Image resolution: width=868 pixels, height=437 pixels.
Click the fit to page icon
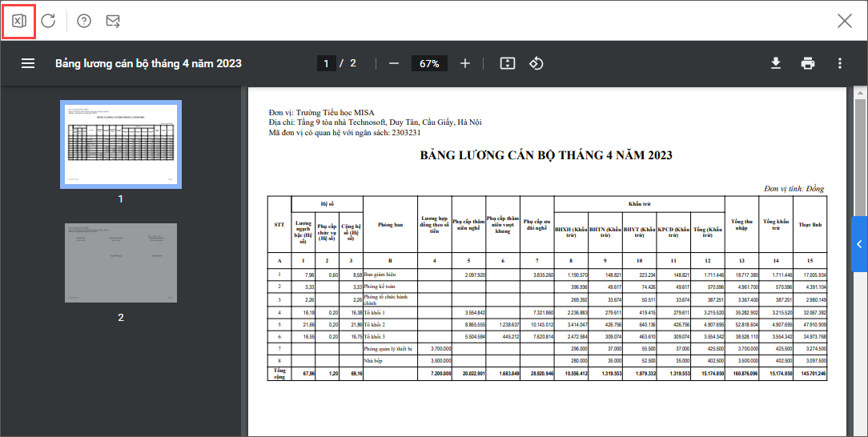(x=508, y=63)
